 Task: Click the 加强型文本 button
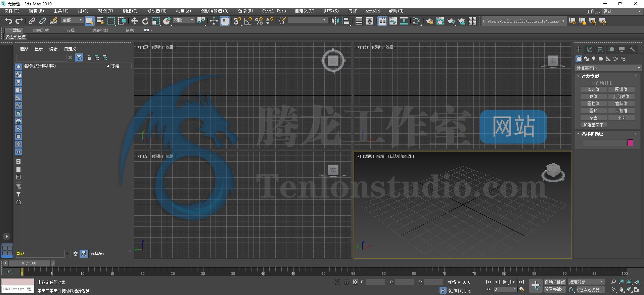tap(593, 125)
